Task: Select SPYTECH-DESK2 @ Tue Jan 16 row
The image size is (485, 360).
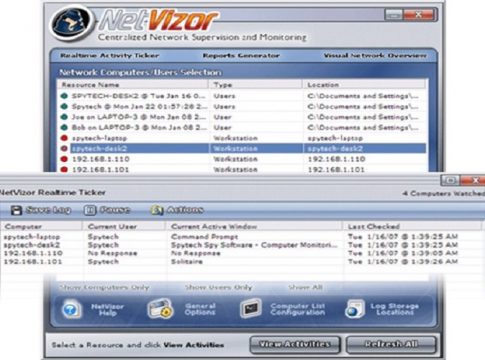Action: coord(242,96)
